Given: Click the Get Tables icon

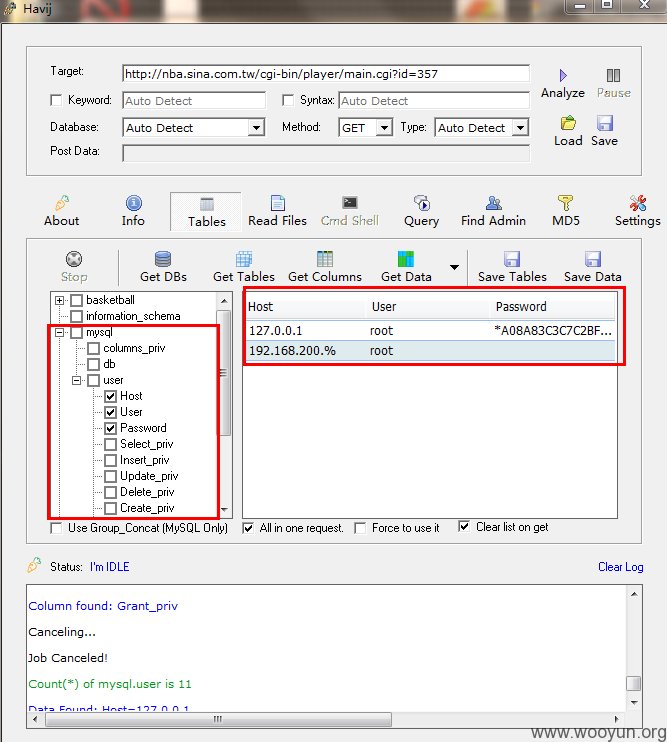Looking at the screenshot, I should pos(244,259).
